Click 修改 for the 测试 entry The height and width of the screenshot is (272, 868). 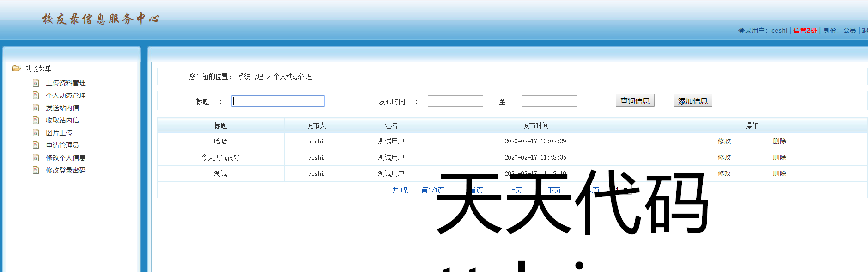point(724,173)
